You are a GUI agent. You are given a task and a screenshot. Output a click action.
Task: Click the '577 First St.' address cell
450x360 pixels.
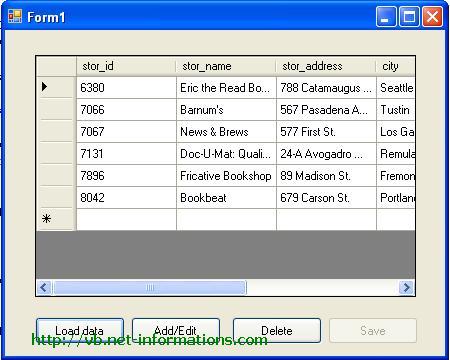click(x=326, y=132)
